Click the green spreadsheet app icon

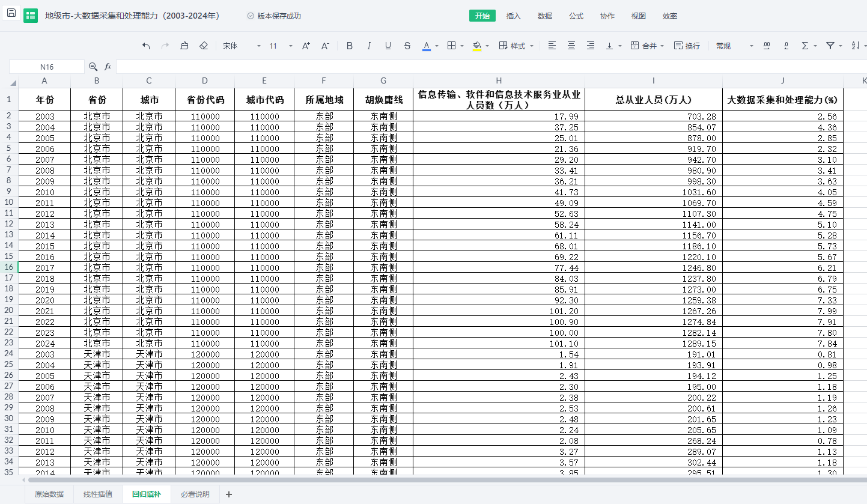point(31,16)
